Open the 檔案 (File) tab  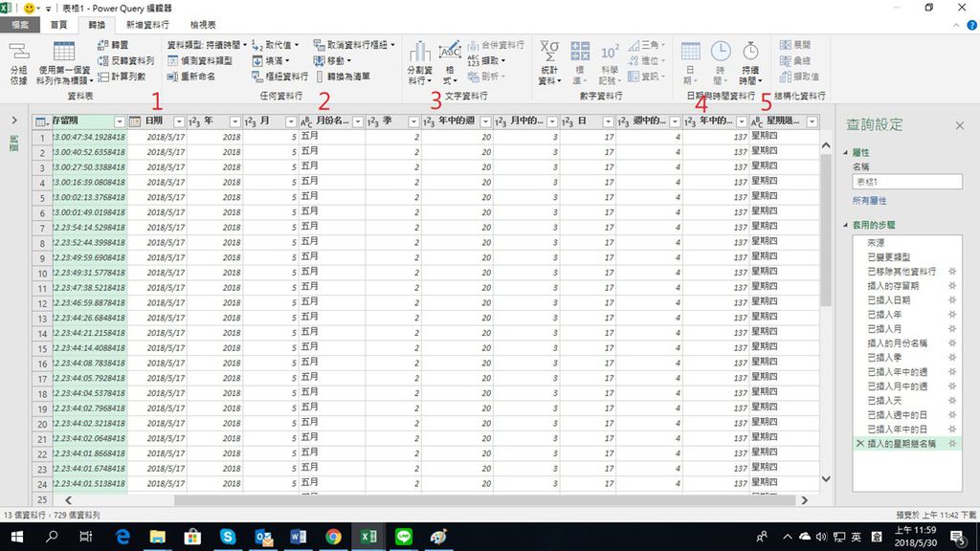click(x=20, y=25)
